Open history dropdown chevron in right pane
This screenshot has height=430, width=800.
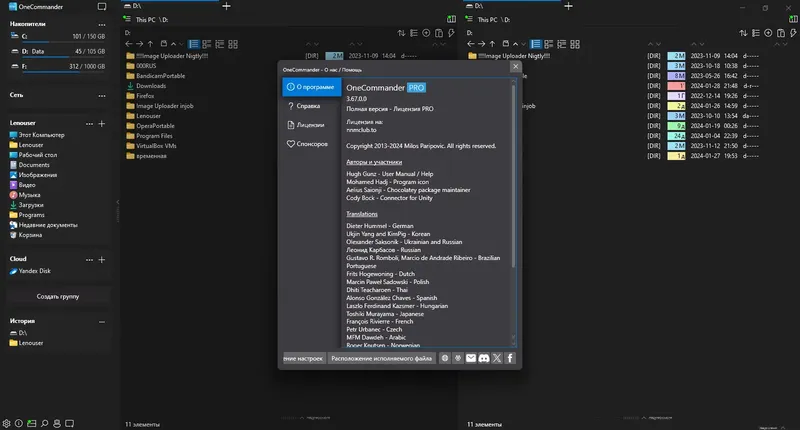pyautogui.click(x=523, y=44)
